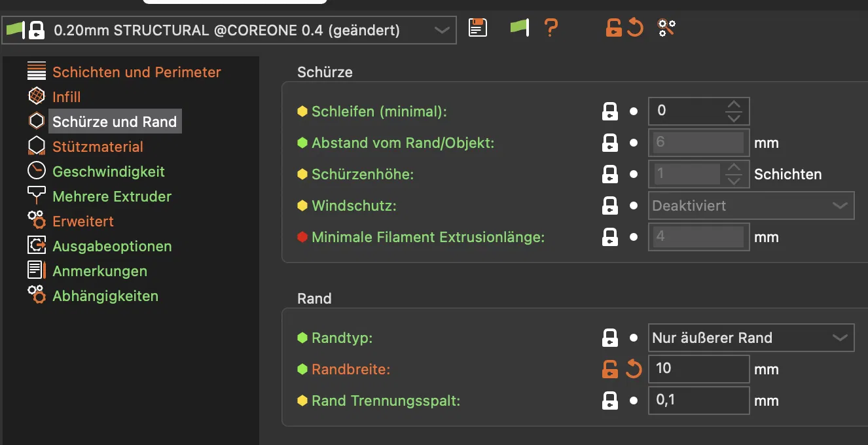The image size is (868, 445).
Task: Click the green flag icon beside save
Action: (519, 28)
